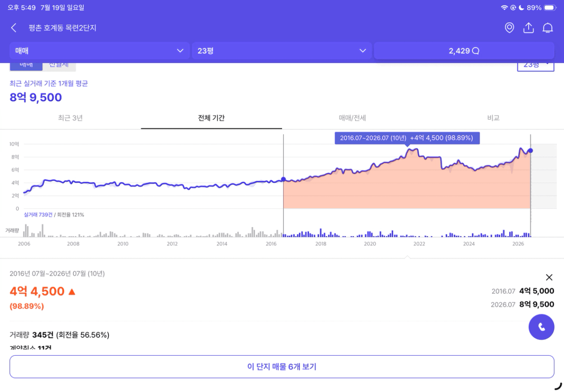This screenshot has width=564, height=392.
Task: Expand the 23평 size dropdown in header
Action: point(282,51)
